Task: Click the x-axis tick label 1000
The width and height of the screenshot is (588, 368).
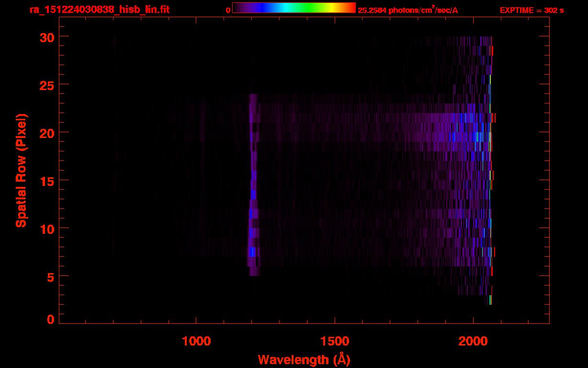Action: coord(196,341)
